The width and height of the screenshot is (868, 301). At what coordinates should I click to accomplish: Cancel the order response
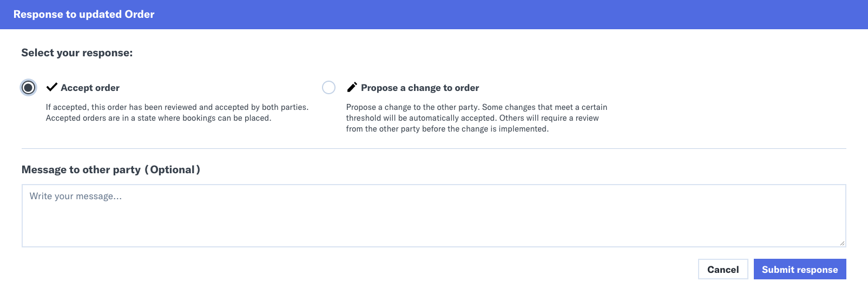tap(723, 269)
